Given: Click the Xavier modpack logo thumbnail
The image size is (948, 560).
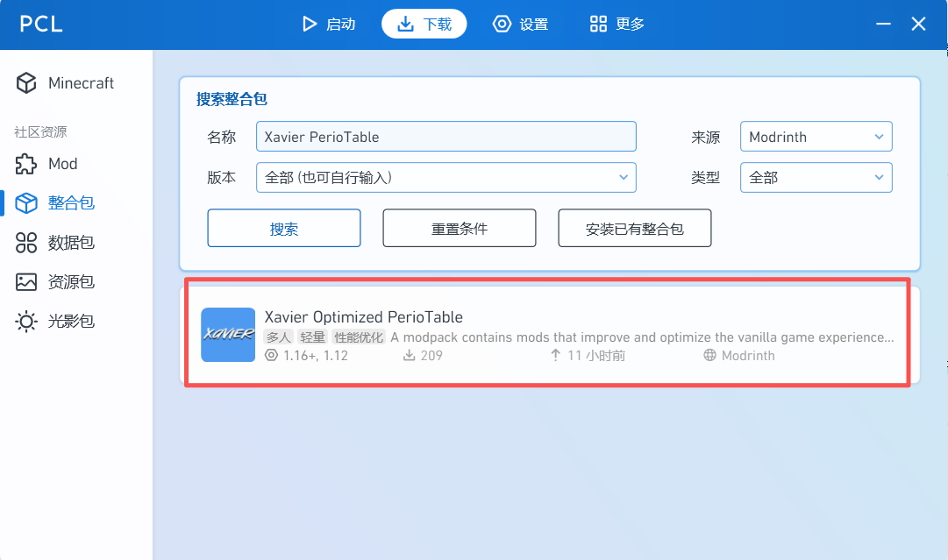Looking at the screenshot, I should (x=228, y=335).
